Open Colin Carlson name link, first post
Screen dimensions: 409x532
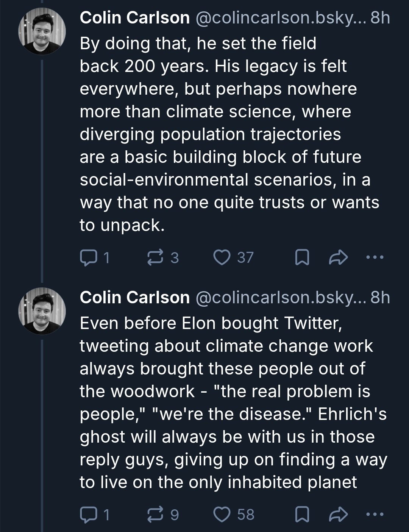[134, 18]
